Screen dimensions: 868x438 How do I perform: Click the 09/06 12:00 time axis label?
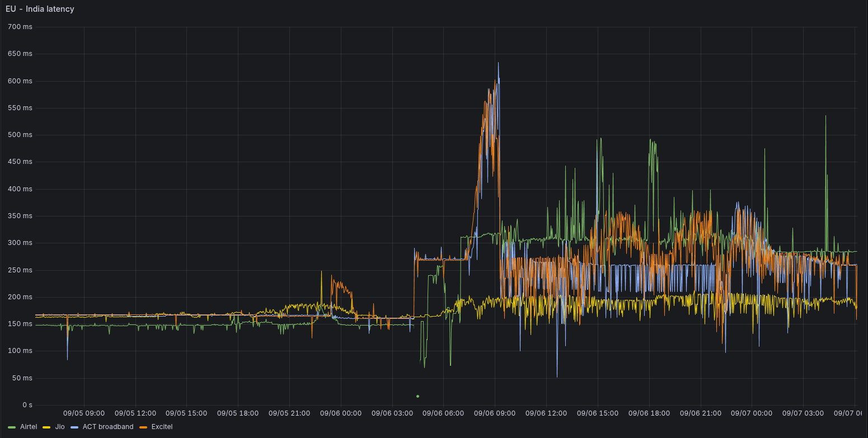tap(546, 413)
